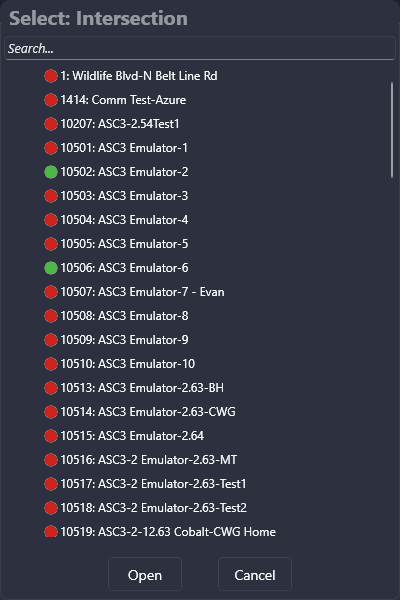The width and height of the screenshot is (400, 600).
Task: Click the green status dot for 10502 ASC3 Emulator-2
Action: click(x=51, y=172)
